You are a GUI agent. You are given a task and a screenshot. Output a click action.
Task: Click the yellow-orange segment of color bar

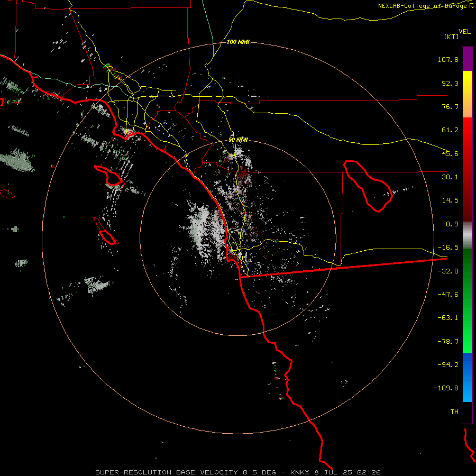click(467, 94)
